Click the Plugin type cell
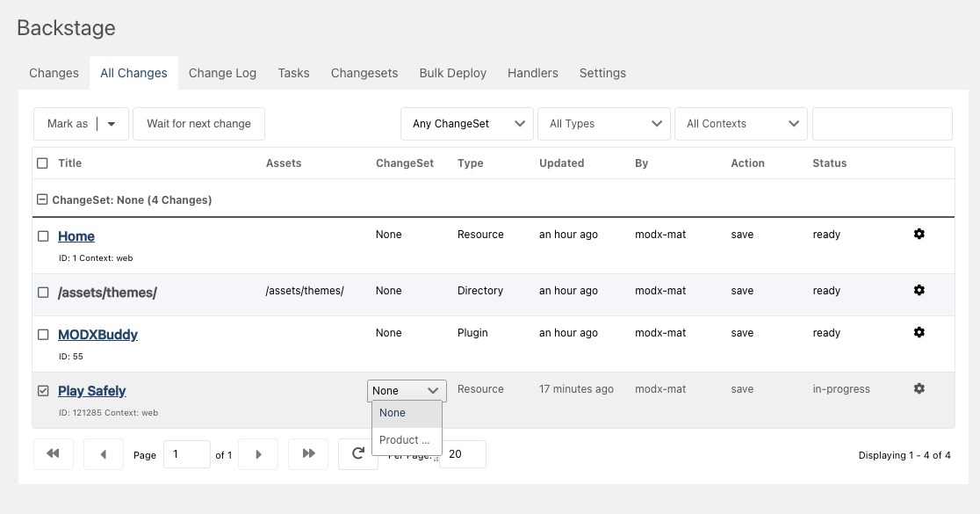This screenshot has width=980, height=514. pyautogui.click(x=472, y=333)
